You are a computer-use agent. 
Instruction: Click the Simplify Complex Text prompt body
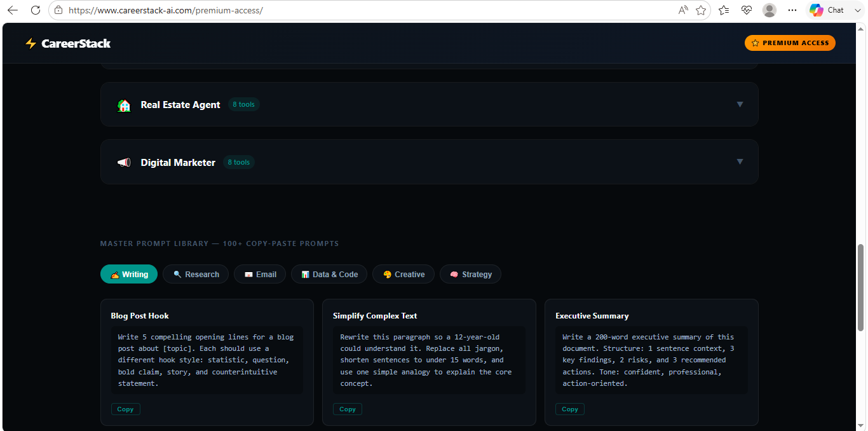pos(429,360)
